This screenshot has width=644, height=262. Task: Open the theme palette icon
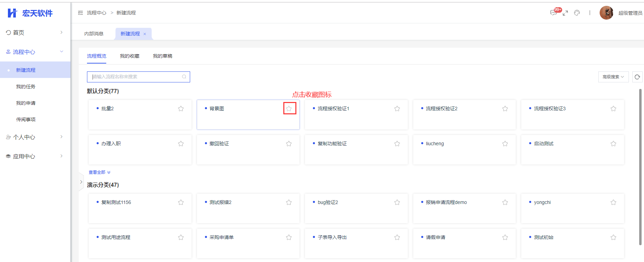pos(577,13)
